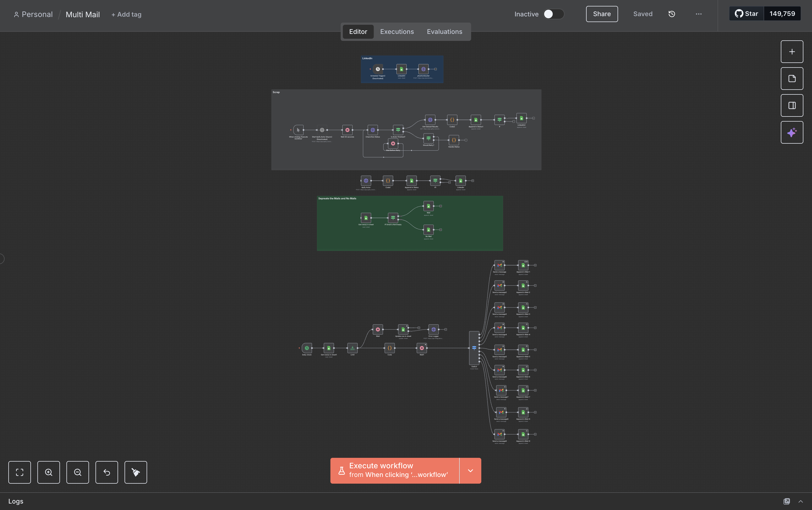Switch to the Evaluations tab
The height and width of the screenshot is (510, 812).
pos(444,32)
